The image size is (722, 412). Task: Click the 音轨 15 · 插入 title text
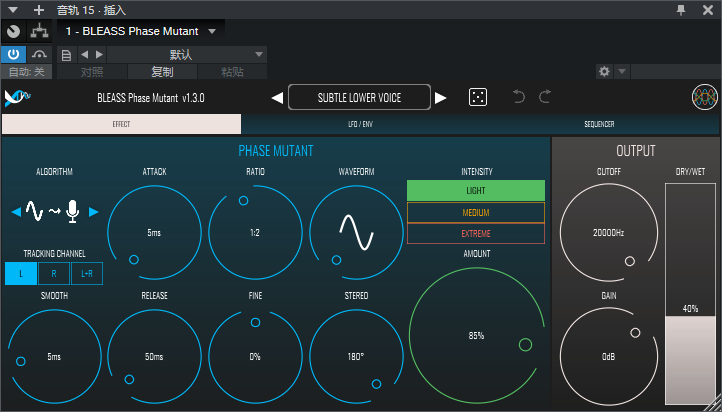(91, 10)
